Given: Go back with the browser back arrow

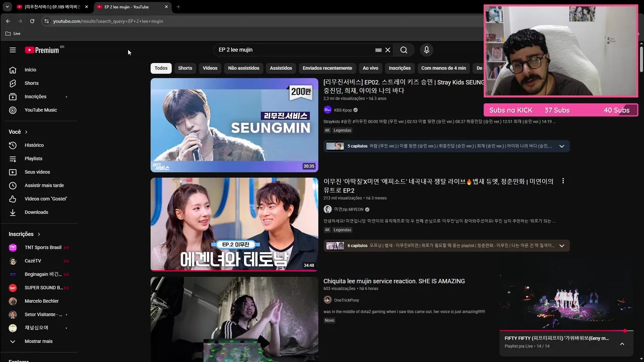Looking at the screenshot, I should pyautogui.click(x=8, y=21).
